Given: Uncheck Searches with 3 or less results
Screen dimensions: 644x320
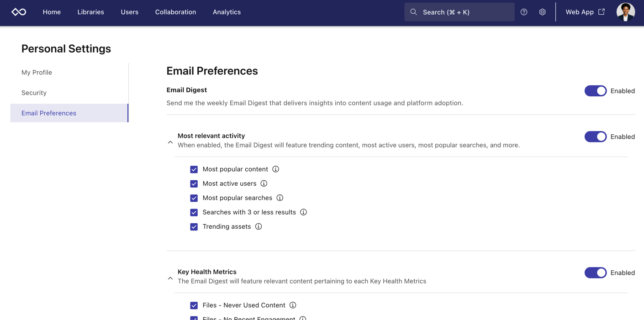Looking at the screenshot, I should 194,212.
